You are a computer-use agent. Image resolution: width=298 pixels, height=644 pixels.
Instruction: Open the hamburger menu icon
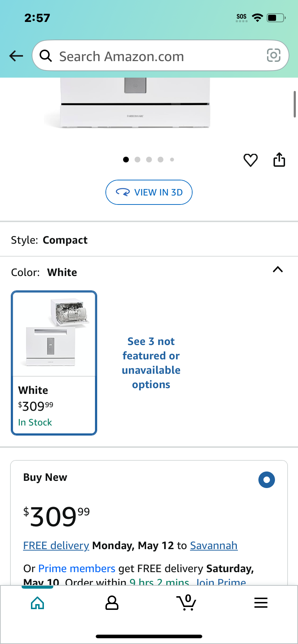(x=261, y=603)
